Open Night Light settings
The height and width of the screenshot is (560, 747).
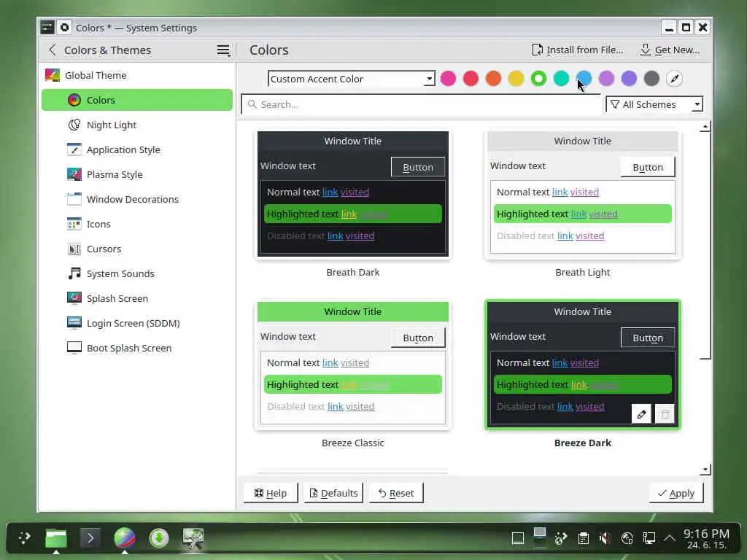coord(137,125)
